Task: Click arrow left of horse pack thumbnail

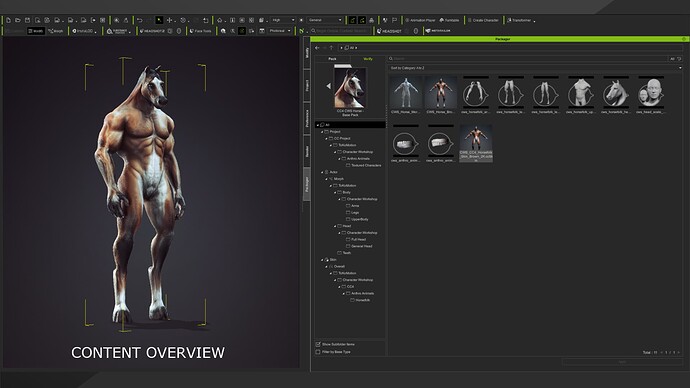Action: pos(328,86)
